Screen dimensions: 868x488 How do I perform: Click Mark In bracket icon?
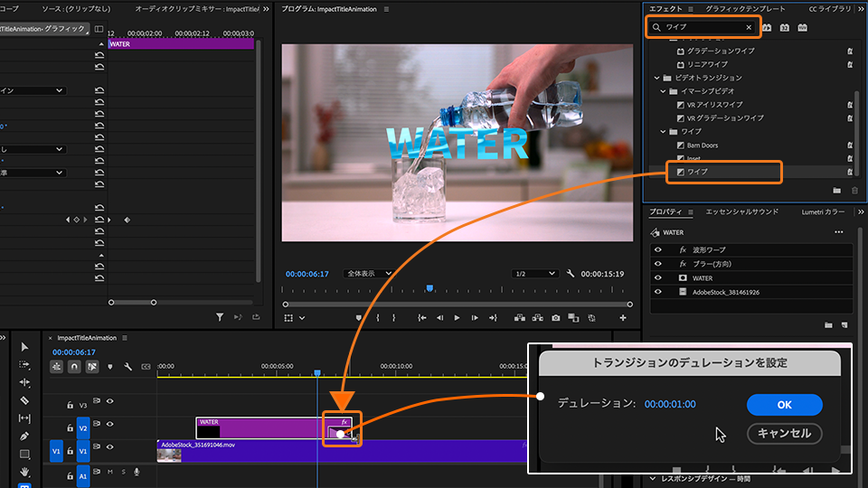tap(378, 317)
